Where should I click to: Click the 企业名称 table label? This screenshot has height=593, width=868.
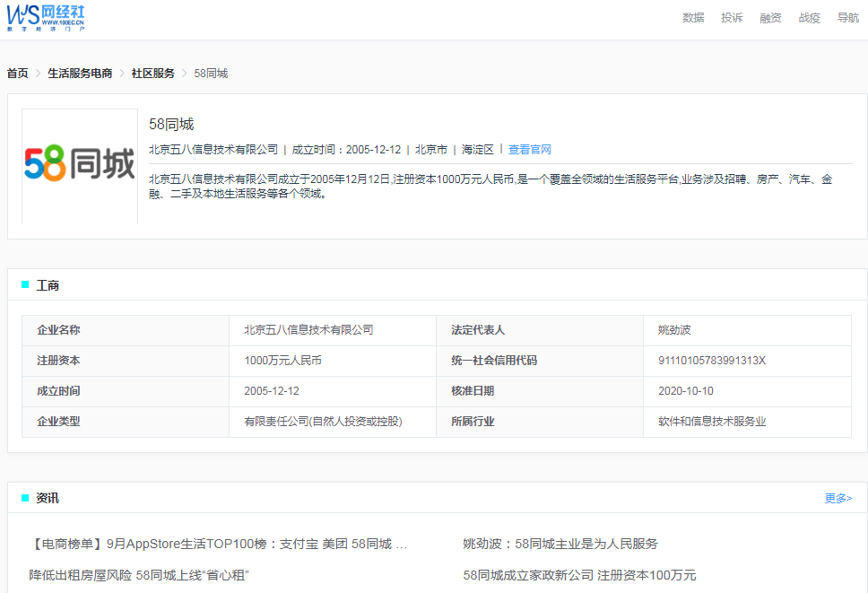[58, 330]
